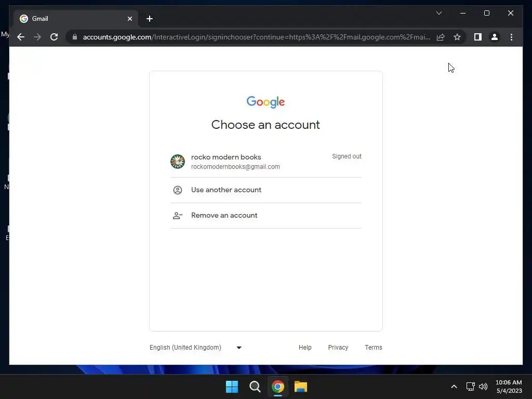Go back using the browser back arrow

[21, 37]
